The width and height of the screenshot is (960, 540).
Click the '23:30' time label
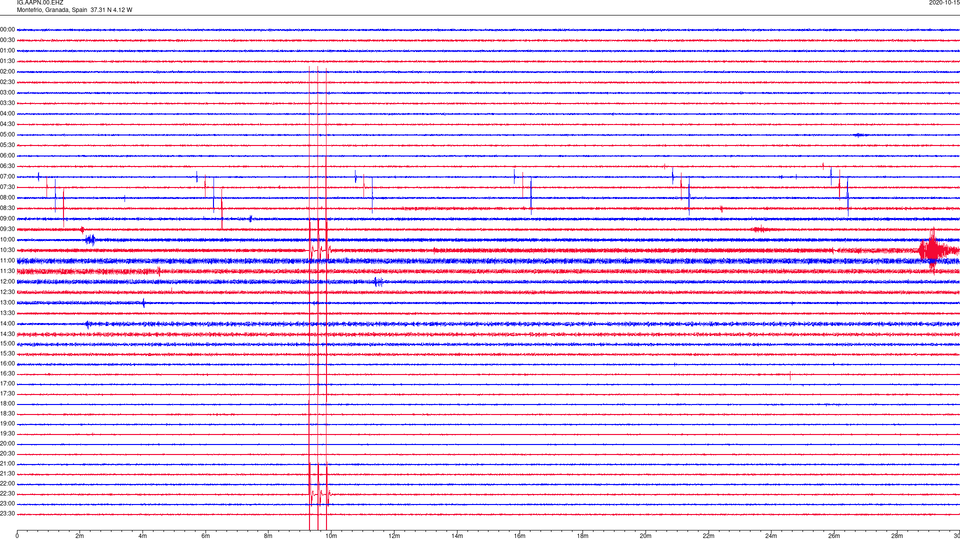pyautogui.click(x=7, y=514)
